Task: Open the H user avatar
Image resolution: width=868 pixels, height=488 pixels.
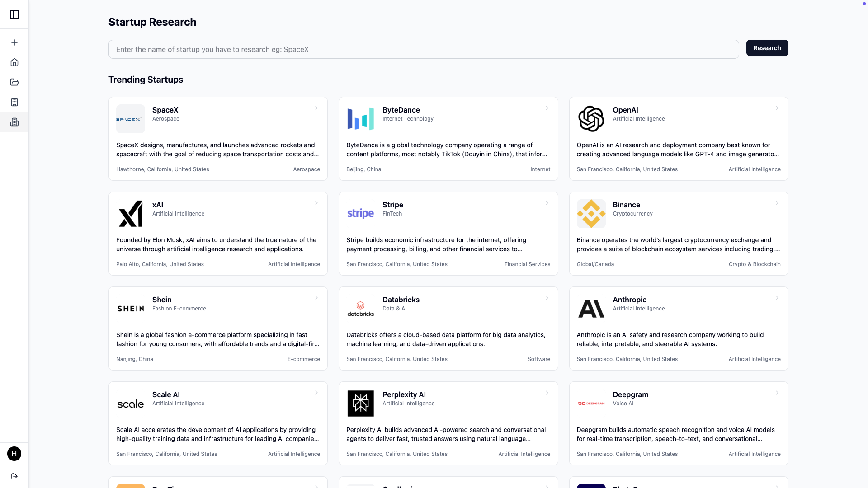Action: 14,454
